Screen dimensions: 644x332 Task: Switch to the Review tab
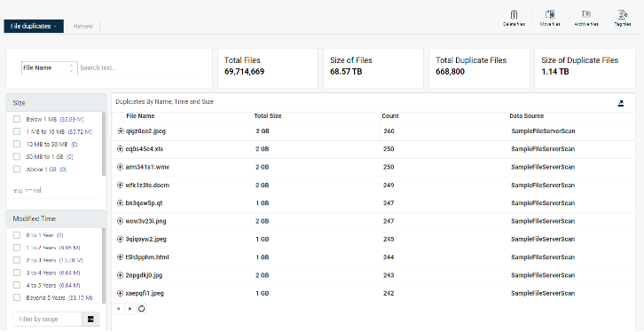(x=83, y=27)
